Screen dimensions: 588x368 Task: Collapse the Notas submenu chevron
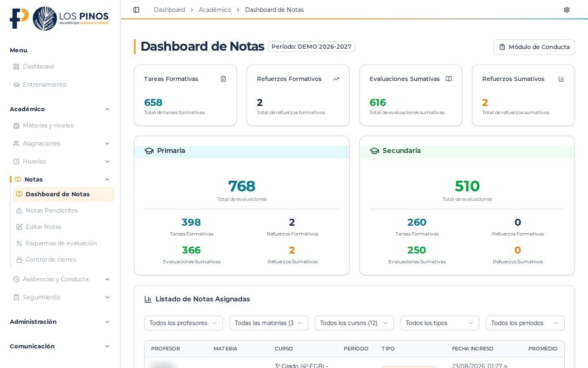click(x=107, y=180)
